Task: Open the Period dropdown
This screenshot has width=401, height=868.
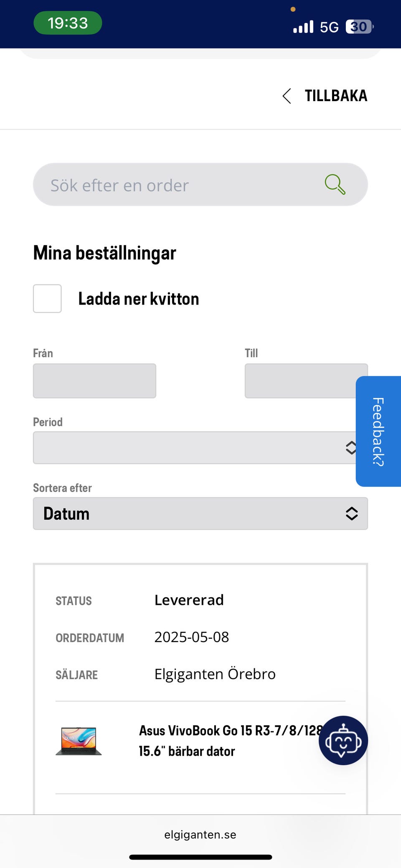Action: pos(192,448)
